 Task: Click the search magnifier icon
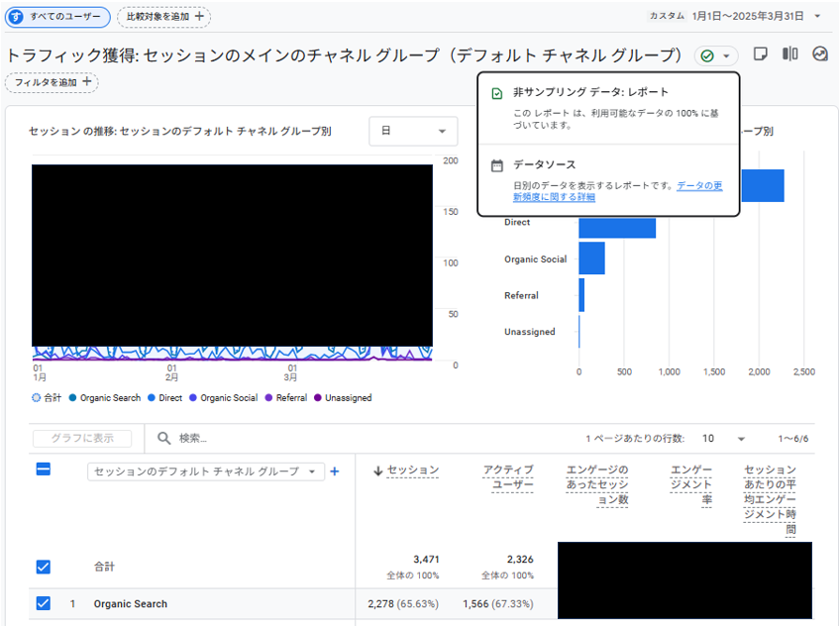coord(163,439)
